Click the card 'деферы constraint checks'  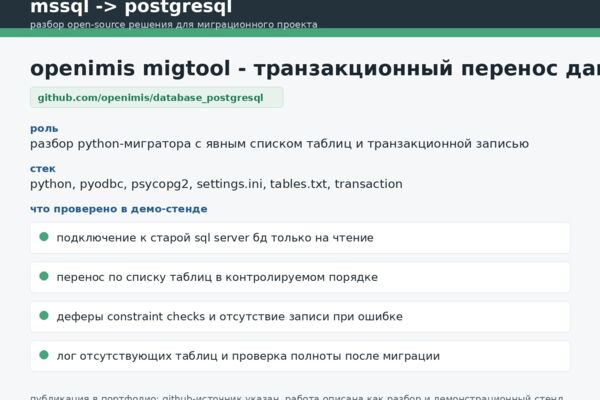[x=300, y=317]
